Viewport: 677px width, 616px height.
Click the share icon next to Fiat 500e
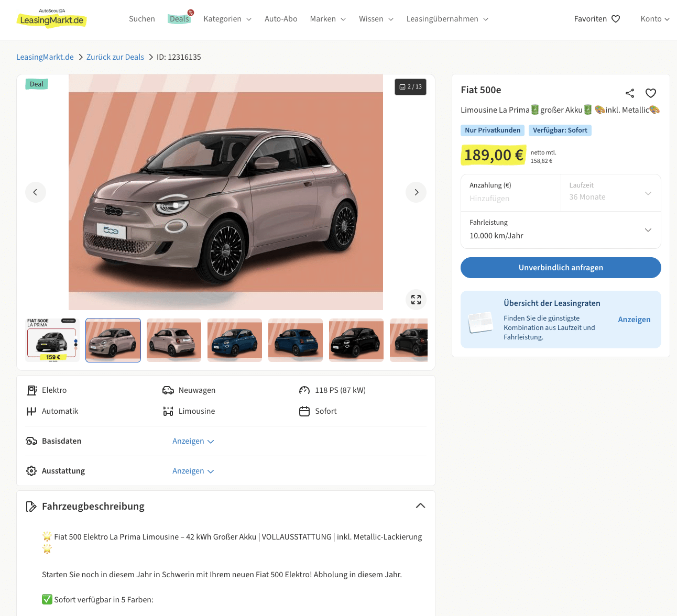tap(630, 93)
